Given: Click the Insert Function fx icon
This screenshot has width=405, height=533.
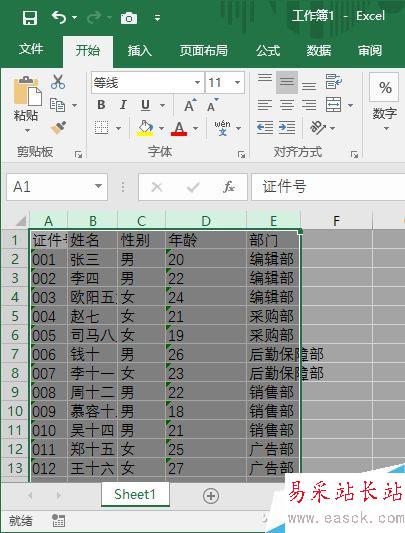Looking at the screenshot, I should tap(228, 187).
